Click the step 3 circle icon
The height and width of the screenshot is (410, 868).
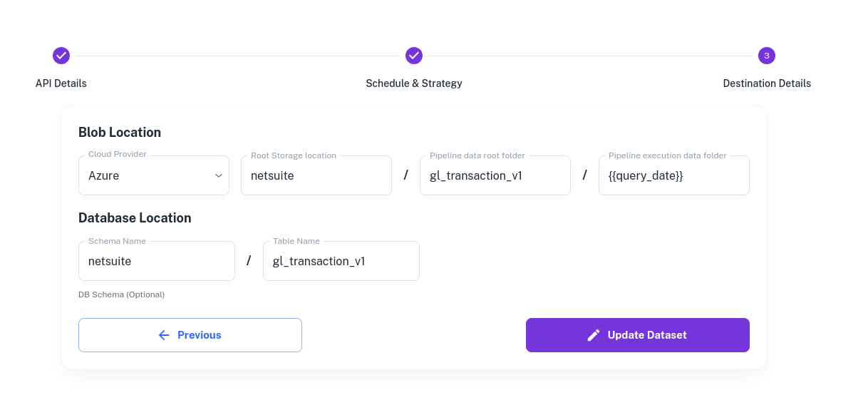point(767,56)
